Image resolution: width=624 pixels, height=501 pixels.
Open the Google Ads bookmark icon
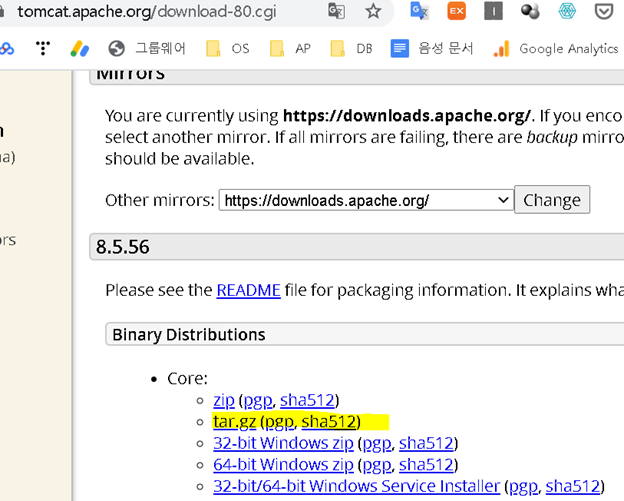tap(80, 49)
